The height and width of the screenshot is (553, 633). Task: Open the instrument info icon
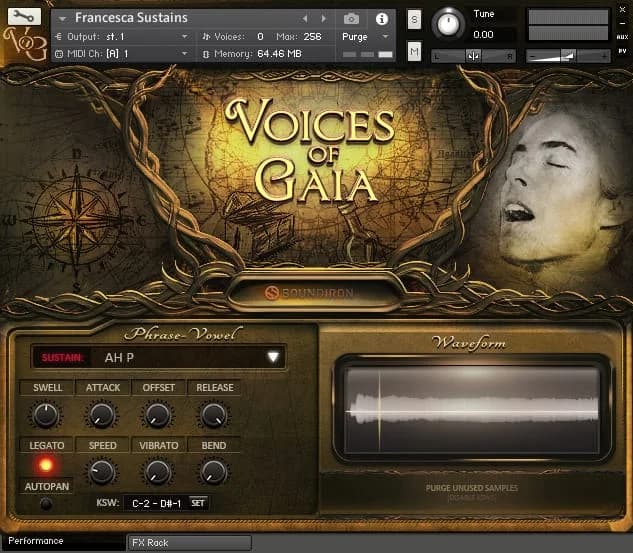382,19
